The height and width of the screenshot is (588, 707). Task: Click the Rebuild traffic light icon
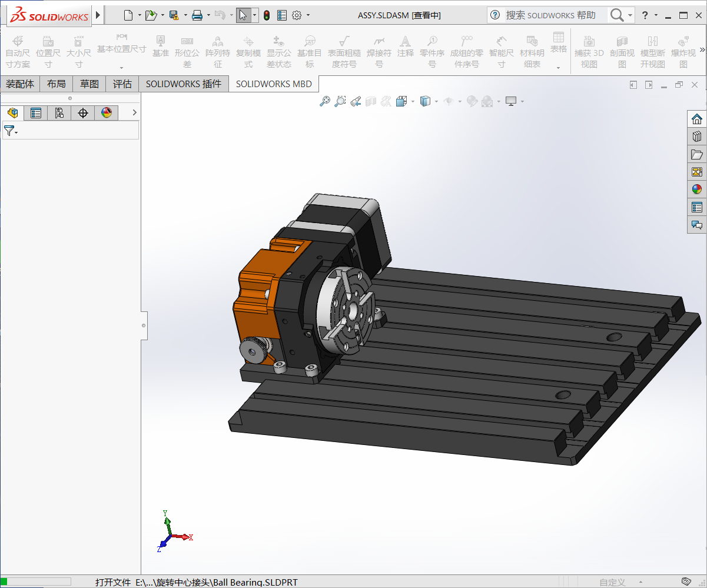coord(267,15)
